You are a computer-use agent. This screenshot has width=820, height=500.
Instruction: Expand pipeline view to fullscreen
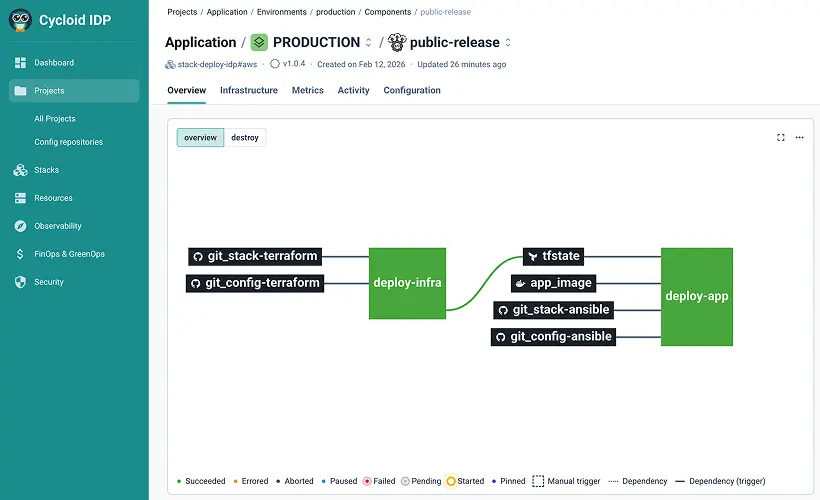coord(781,138)
